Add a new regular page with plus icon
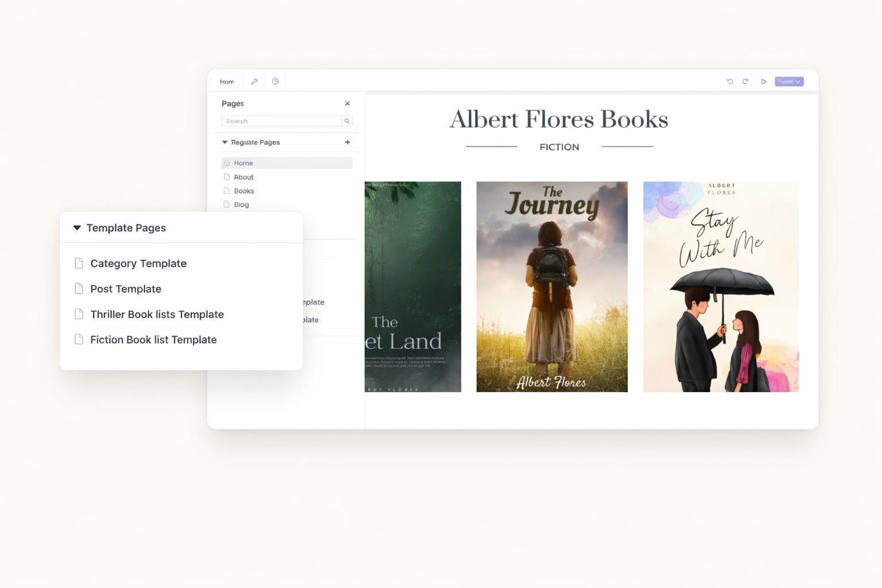 point(347,142)
